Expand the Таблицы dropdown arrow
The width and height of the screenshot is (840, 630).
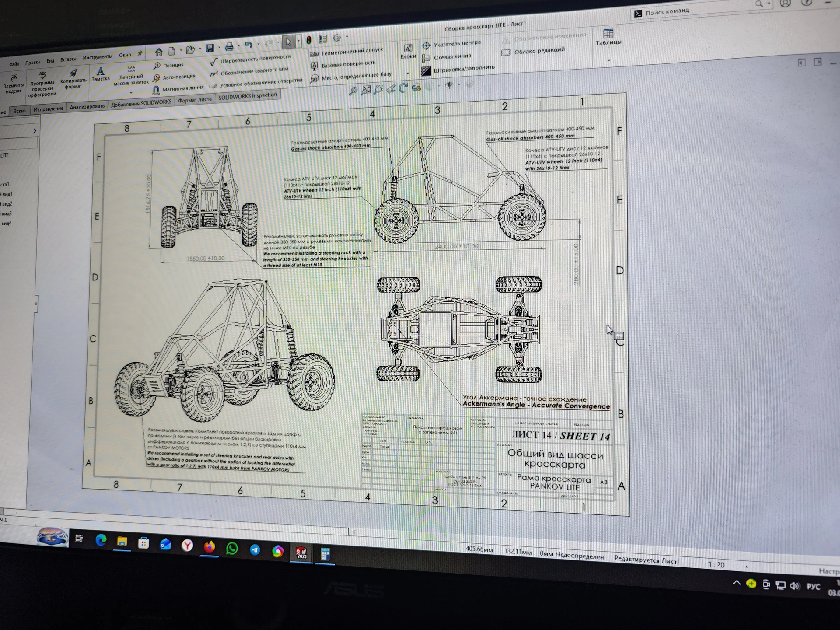pyautogui.click(x=609, y=61)
